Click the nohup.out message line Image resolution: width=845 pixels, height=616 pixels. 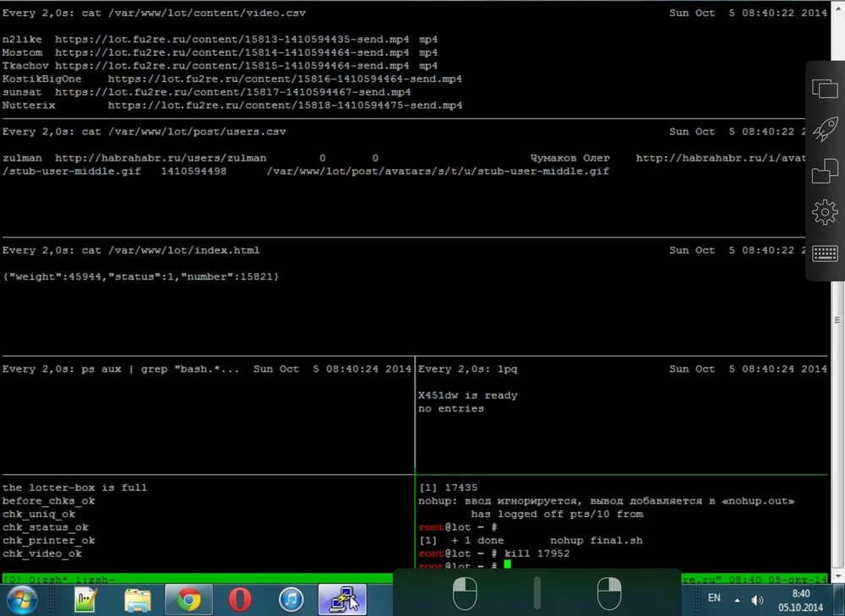[x=606, y=501]
